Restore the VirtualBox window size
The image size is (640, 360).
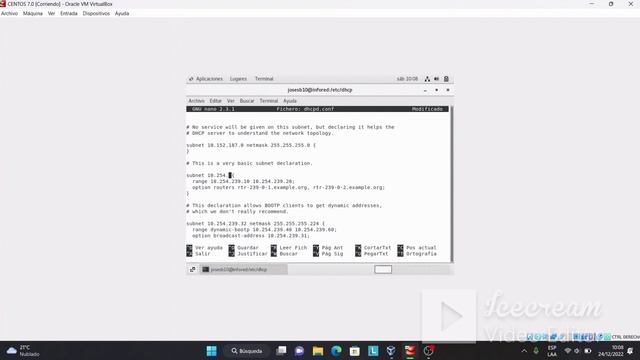pos(611,4)
